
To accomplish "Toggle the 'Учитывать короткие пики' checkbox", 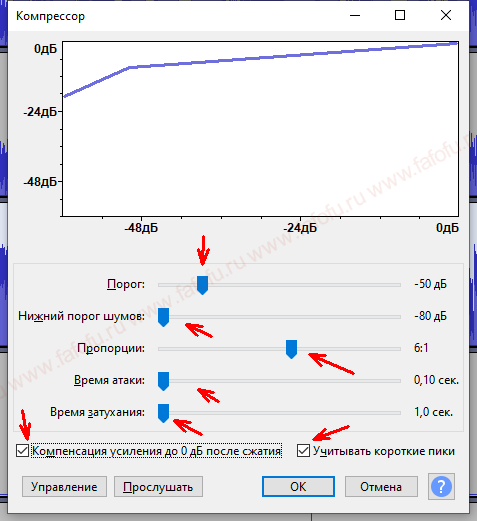I will (303, 451).
